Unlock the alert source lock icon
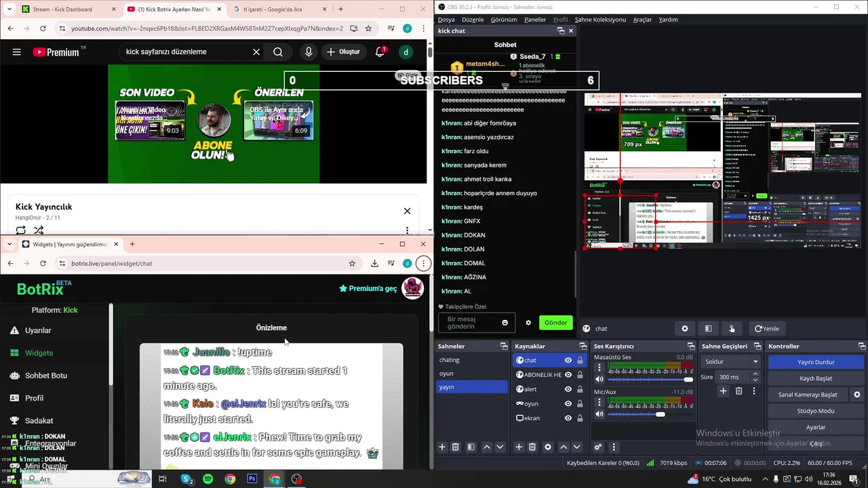 tap(580, 389)
